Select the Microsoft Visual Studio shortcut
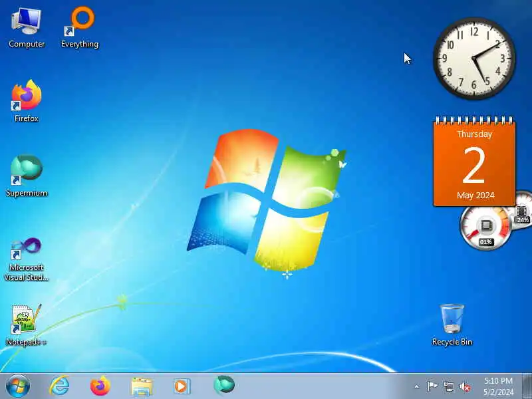532x399 pixels. (27, 259)
